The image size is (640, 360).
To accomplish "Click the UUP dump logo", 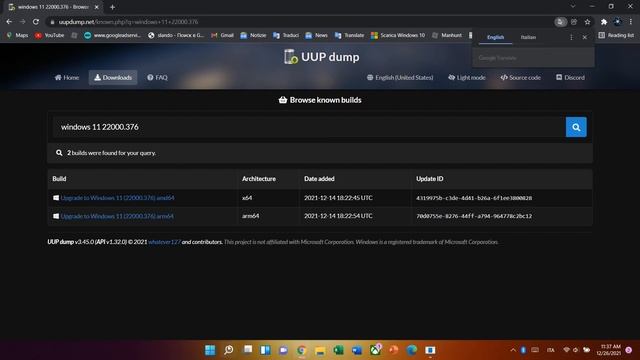I will click(x=322, y=57).
